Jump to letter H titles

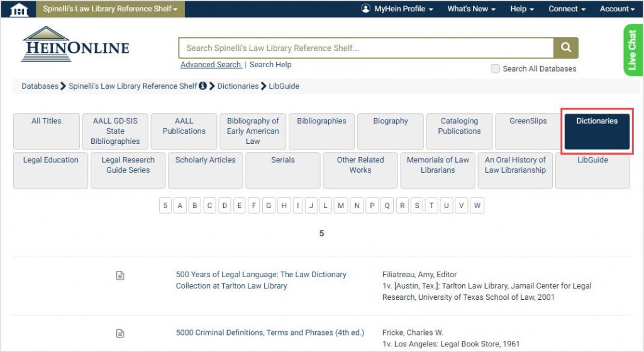click(x=284, y=206)
